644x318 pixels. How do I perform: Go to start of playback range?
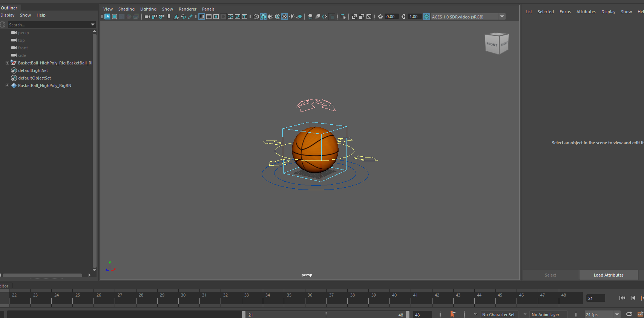[x=622, y=298]
